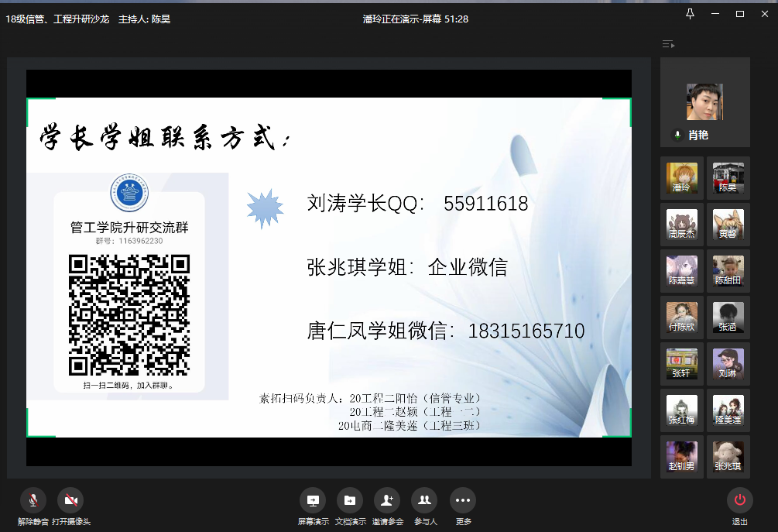
Task: Turn on the camera (打开摄像头)
Action: (x=70, y=500)
